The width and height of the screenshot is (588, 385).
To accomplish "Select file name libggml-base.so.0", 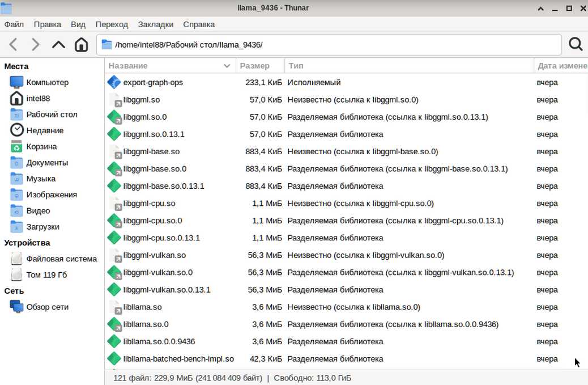I will (155, 169).
